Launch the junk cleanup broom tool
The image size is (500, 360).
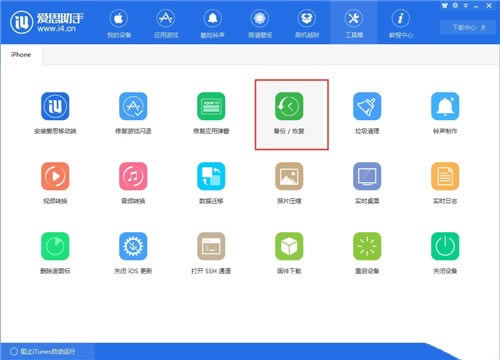coord(367,106)
